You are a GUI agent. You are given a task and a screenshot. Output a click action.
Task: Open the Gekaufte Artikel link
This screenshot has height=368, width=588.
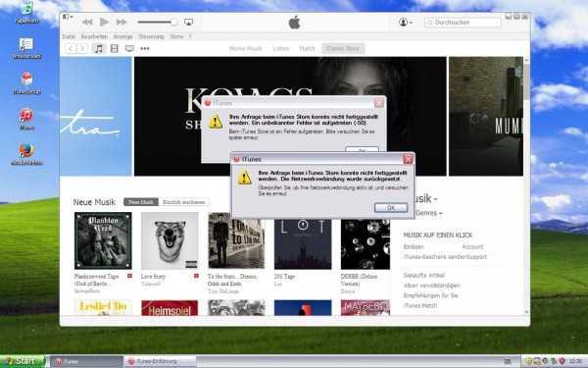pyautogui.click(x=423, y=275)
